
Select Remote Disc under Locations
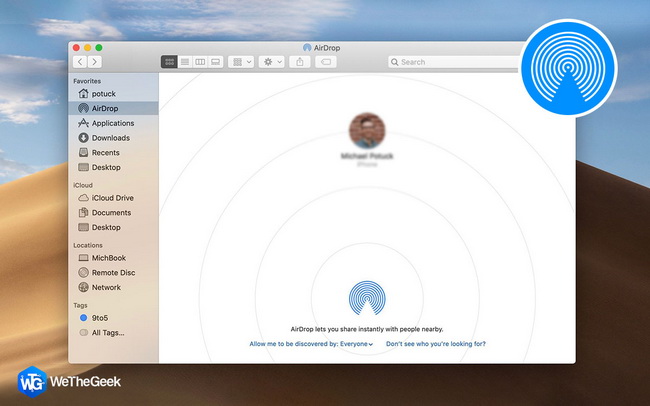coord(113,272)
